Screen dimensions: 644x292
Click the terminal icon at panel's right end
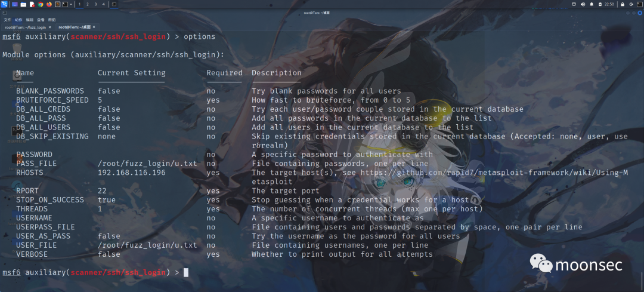[x=639, y=4]
